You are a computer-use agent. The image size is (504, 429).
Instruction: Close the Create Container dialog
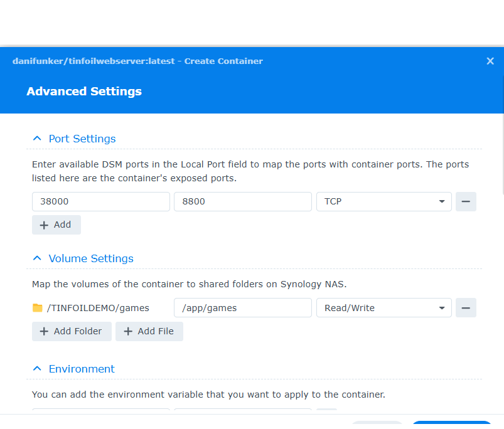(490, 61)
